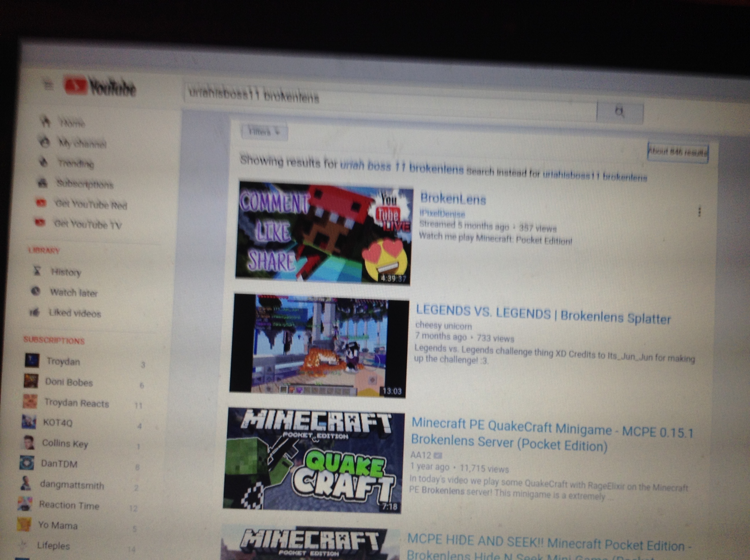750x560 pixels.
Task: Click the YouTube logo
Action: [x=100, y=87]
